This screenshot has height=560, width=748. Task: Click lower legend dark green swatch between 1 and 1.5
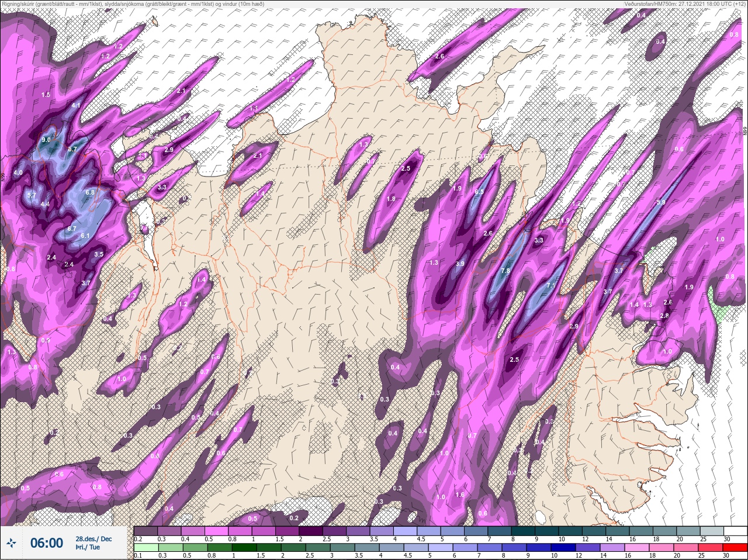pyautogui.click(x=244, y=547)
